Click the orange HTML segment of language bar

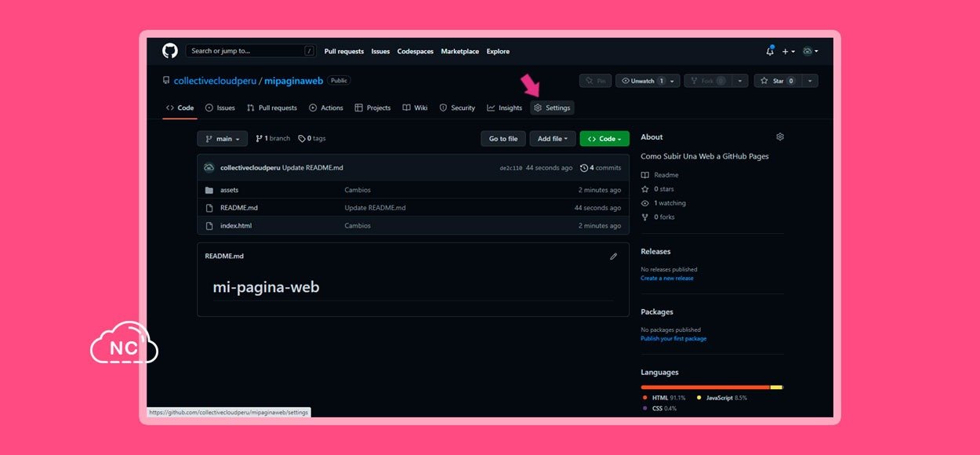click(x=706, y=387)
